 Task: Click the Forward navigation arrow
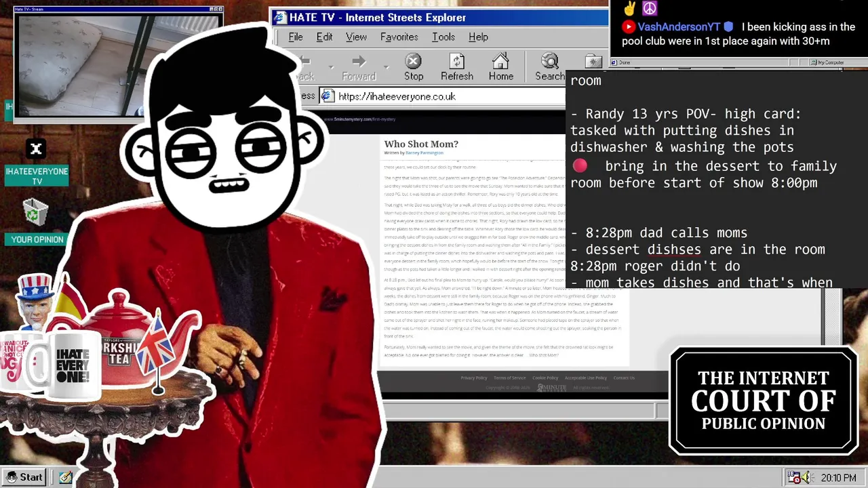[359, 67]
